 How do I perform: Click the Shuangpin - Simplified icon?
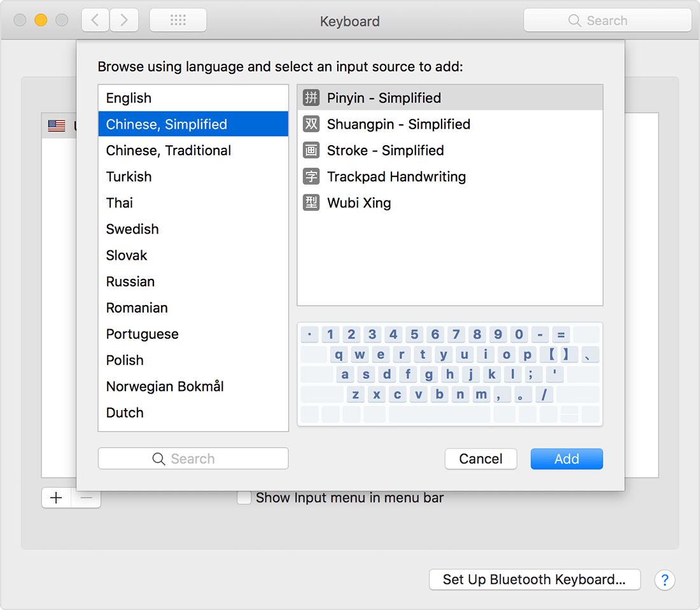click(x=311, y=124)
